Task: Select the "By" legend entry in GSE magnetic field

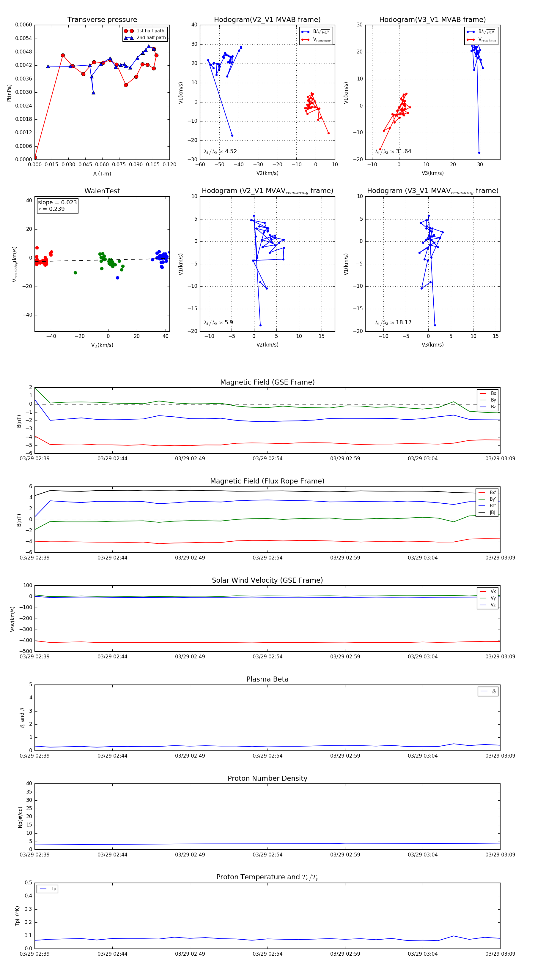Action: click(488, 400)
